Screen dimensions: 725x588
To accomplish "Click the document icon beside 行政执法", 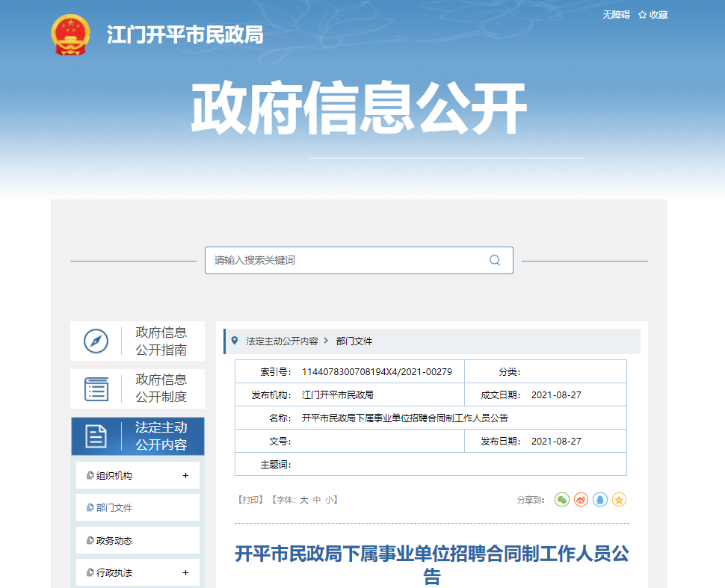I will click(90, 572).
